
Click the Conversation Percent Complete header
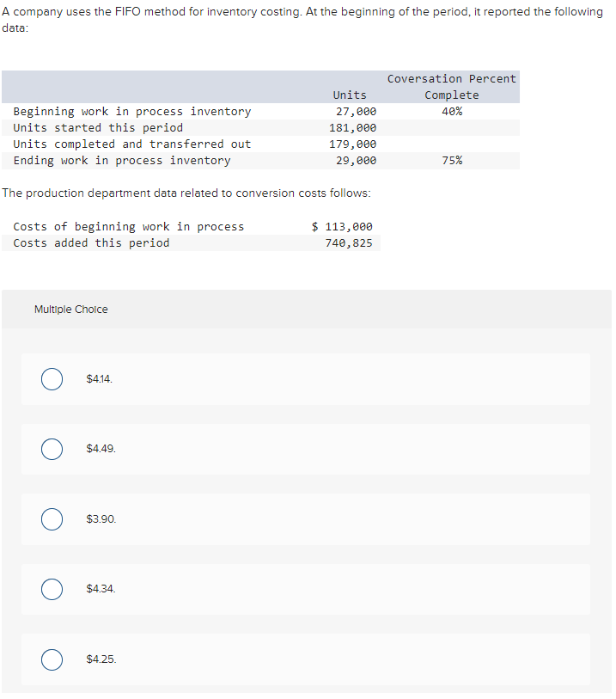click(451, 86)
